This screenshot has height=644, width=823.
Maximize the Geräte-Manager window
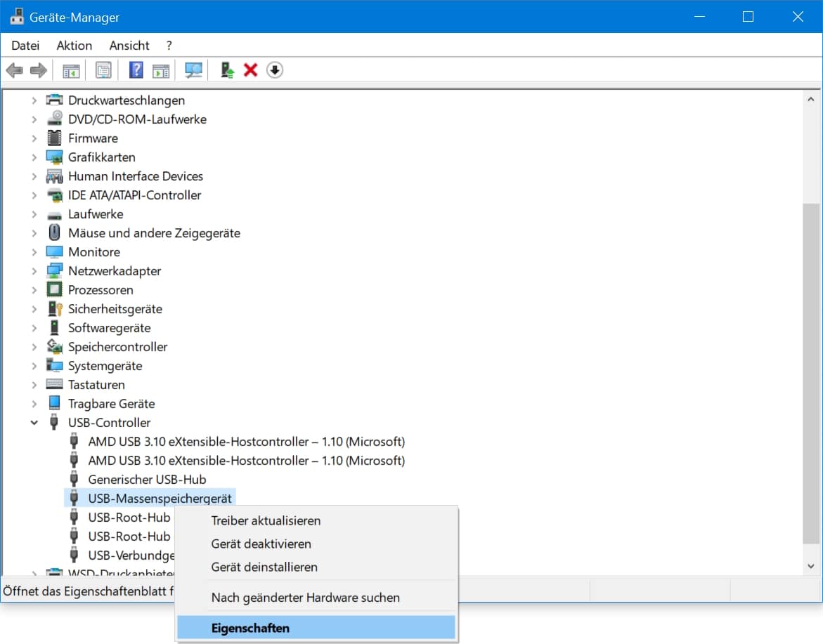coord(748,17)
